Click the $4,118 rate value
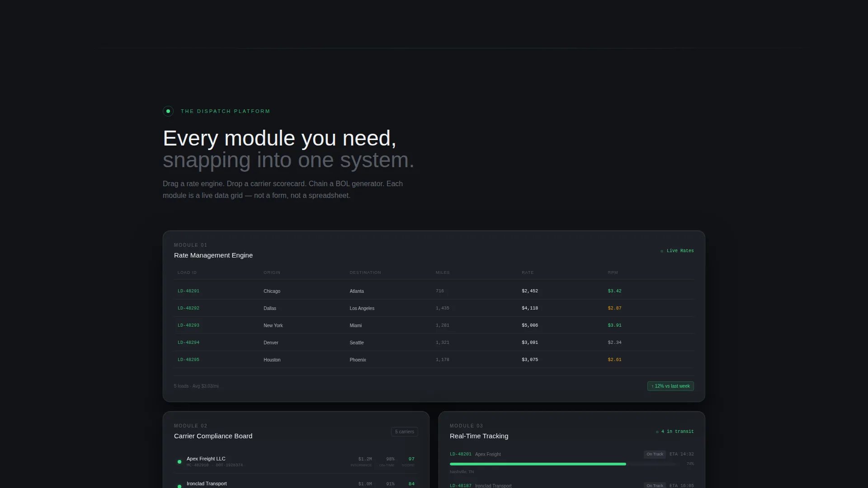The width and height of the screenshot is (868, 488). pyautogui.click(x=530, y=308)
